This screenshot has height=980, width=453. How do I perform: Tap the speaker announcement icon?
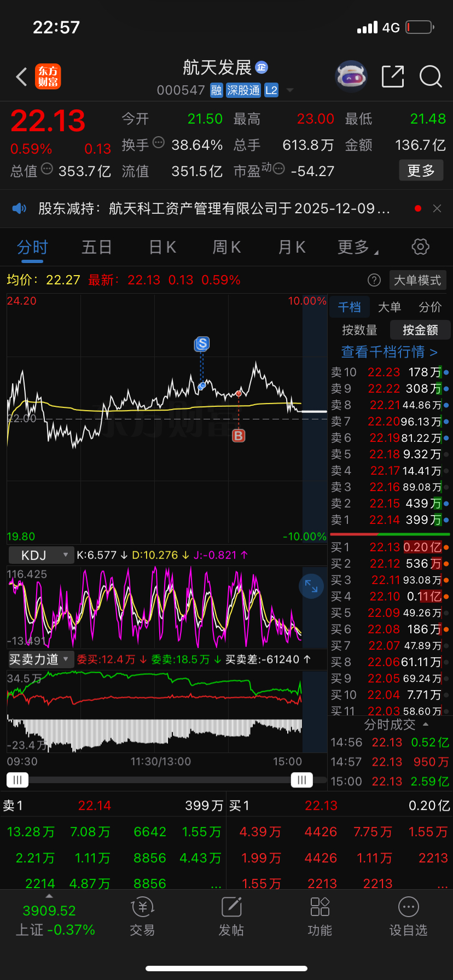coord(19,208)
